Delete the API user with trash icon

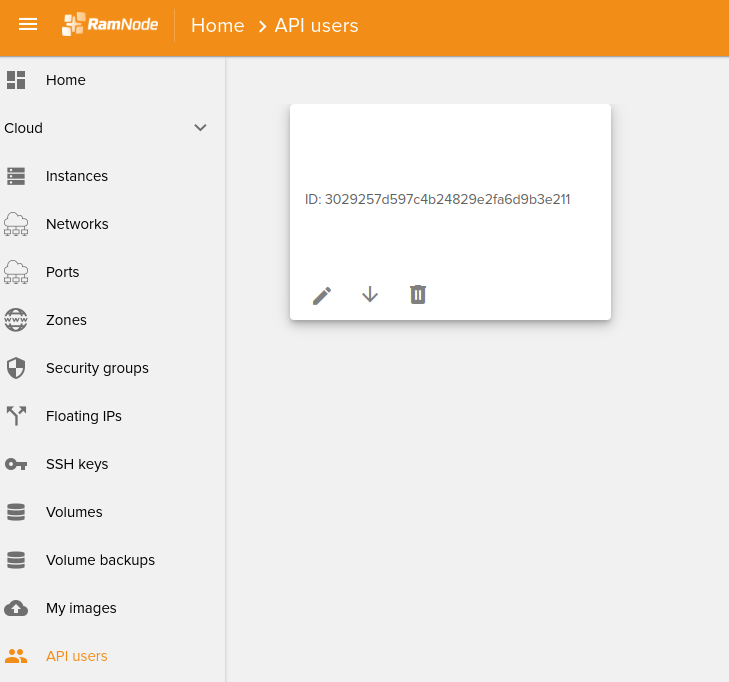click(418, 294)
